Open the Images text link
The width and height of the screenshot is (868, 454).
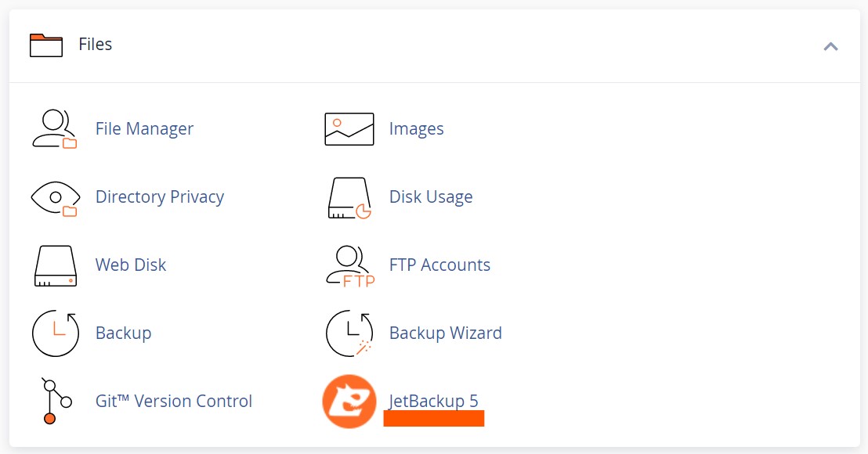pos(416,129)
